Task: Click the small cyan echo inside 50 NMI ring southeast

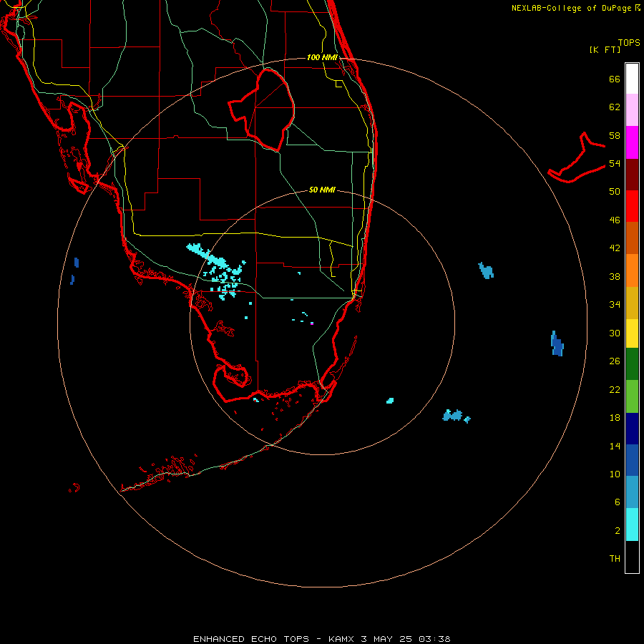Action: [390, 401]
